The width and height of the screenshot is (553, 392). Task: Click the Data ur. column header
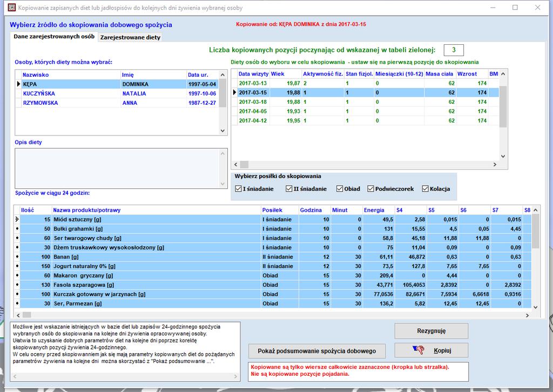click(203, 75)
